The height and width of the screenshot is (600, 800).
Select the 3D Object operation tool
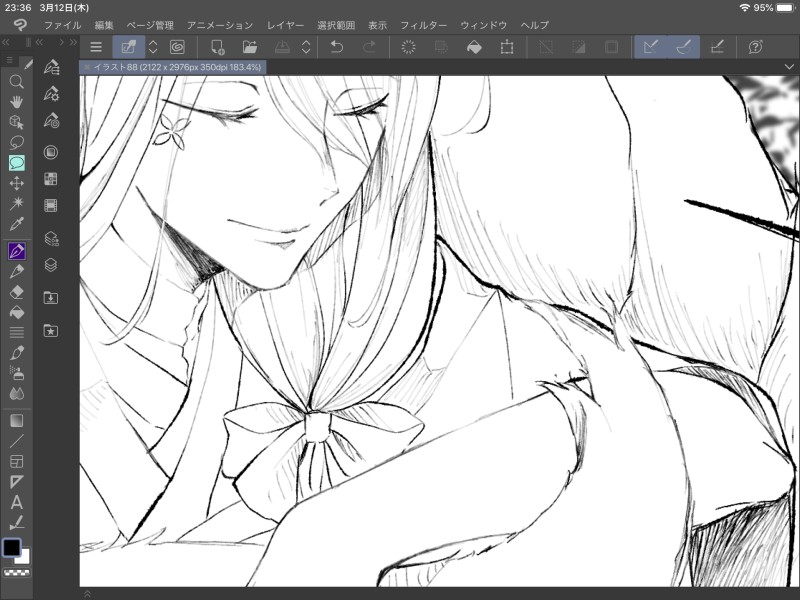[x=16, y=122]
